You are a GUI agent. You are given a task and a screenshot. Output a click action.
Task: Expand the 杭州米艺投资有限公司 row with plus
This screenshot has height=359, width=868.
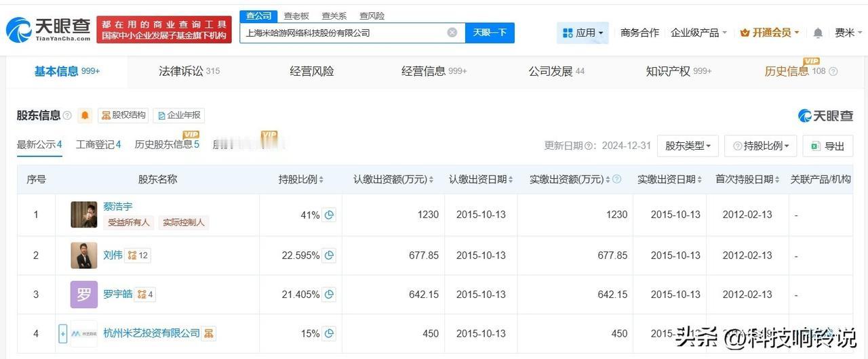(62, 333)
